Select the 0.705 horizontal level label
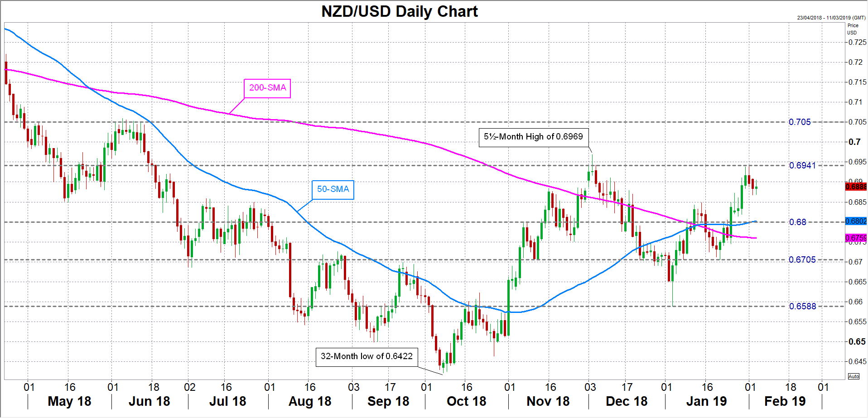Screen dimensions: 868x418 (800, 122)
